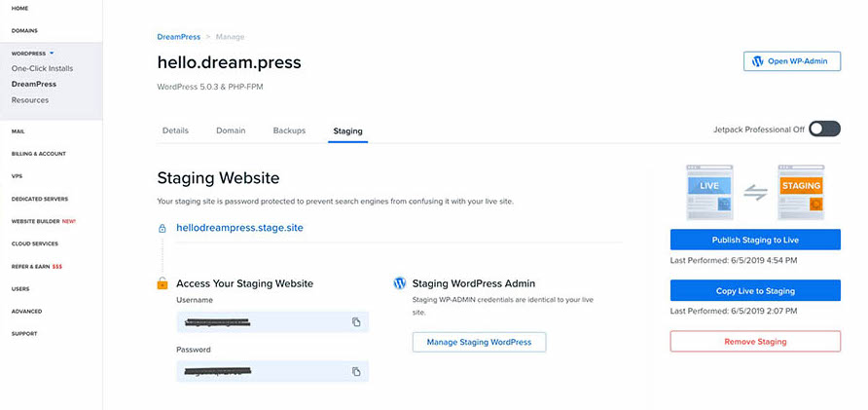The image size is (868, 410).
Task: Click the Username field
Action: (x=272, y=322)
